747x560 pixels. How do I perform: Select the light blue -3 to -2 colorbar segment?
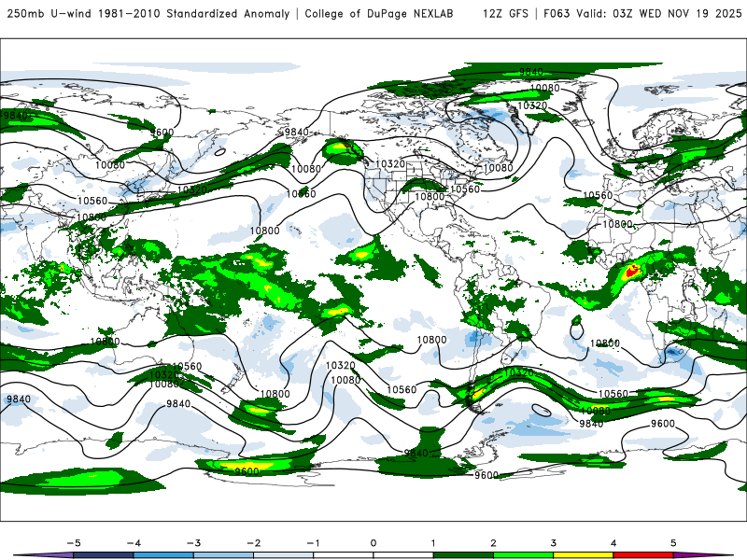[x=223, y=555]
